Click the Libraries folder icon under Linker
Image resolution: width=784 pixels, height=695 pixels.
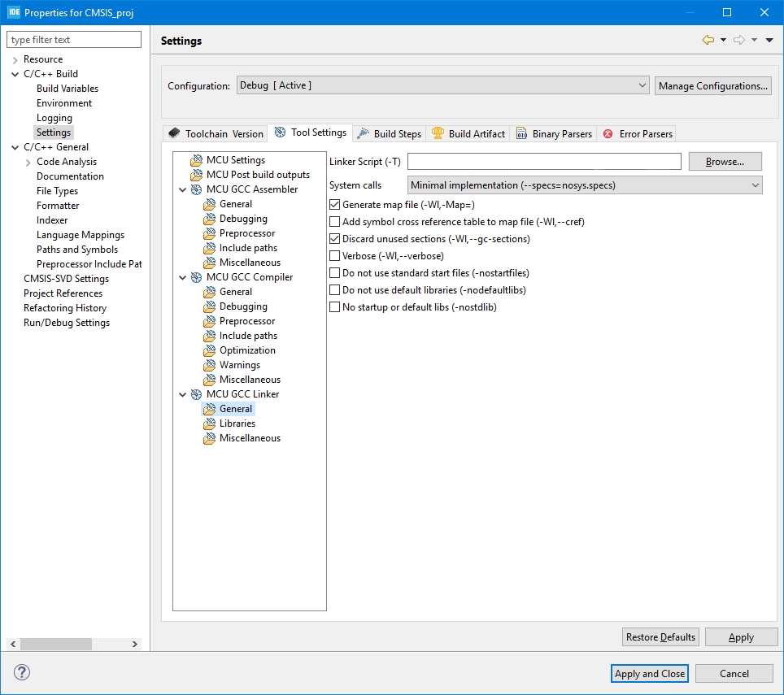209,424
